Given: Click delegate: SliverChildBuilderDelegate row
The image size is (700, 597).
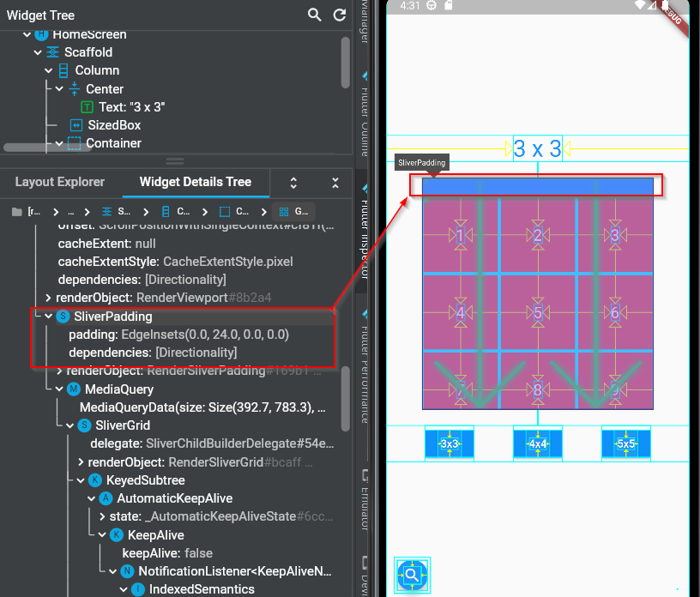Looking at the screenshot, I should click(x=212, y=443).
